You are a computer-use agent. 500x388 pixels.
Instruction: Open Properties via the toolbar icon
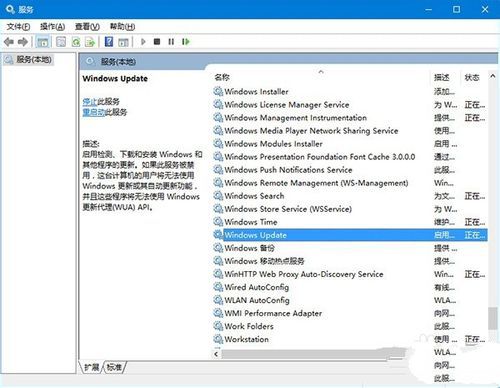(61, 42)
